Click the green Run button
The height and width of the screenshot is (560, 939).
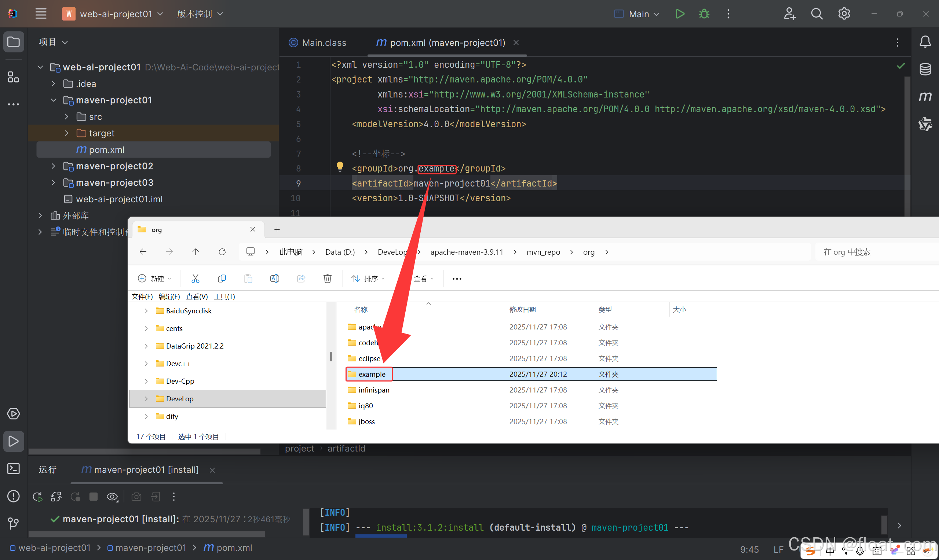point(680,14)
